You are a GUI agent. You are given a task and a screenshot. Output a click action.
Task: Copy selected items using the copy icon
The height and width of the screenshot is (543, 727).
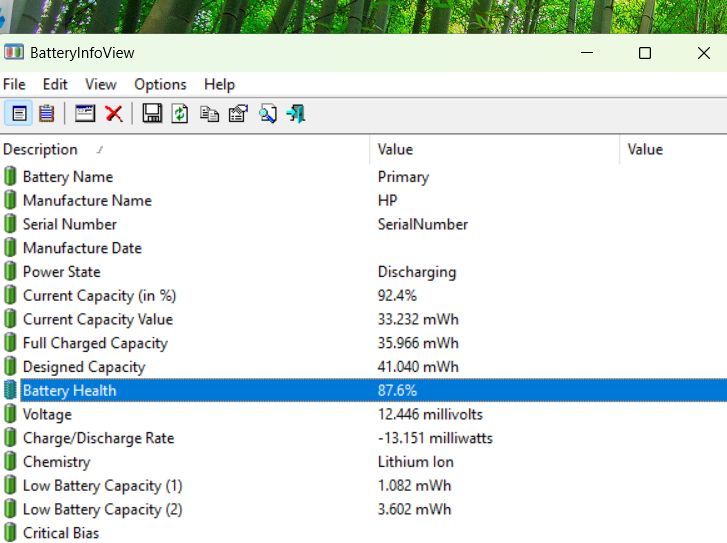(x=209, y=114)
